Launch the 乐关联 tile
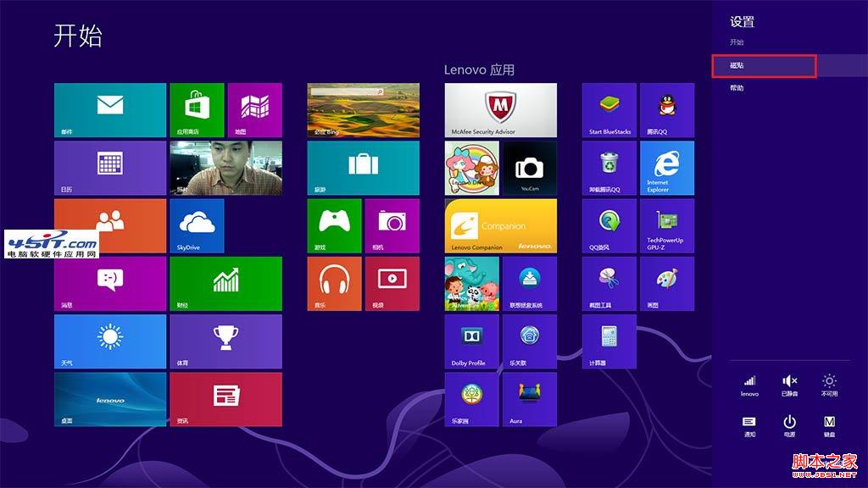Screen dimensions: 868x488 (530, 341)
